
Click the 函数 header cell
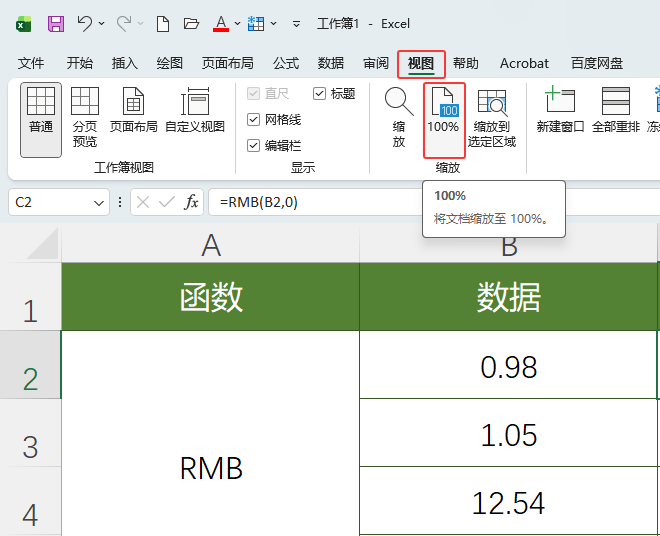point(210,297)
